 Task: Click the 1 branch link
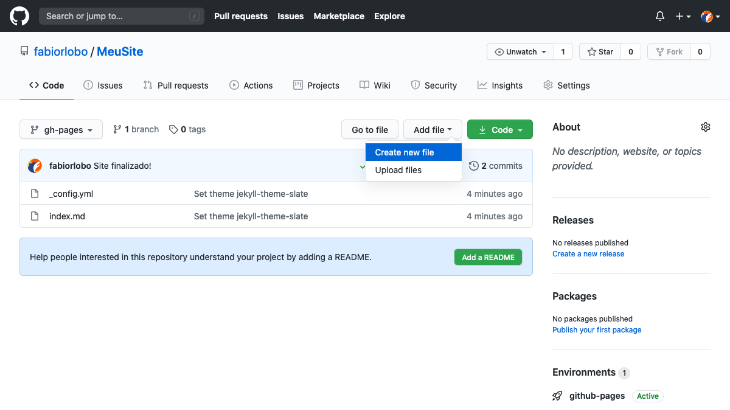pos(136,129)
